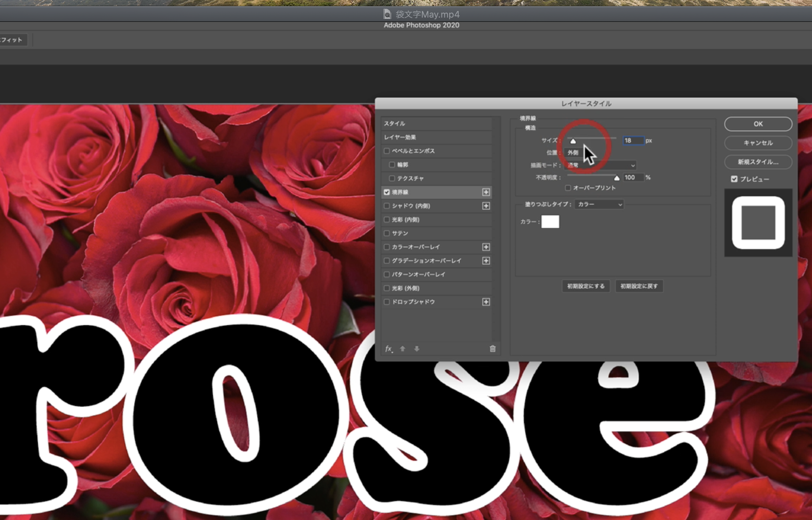Enable サテン checkbox
This screenshot has height=520, width=812.
387,233
